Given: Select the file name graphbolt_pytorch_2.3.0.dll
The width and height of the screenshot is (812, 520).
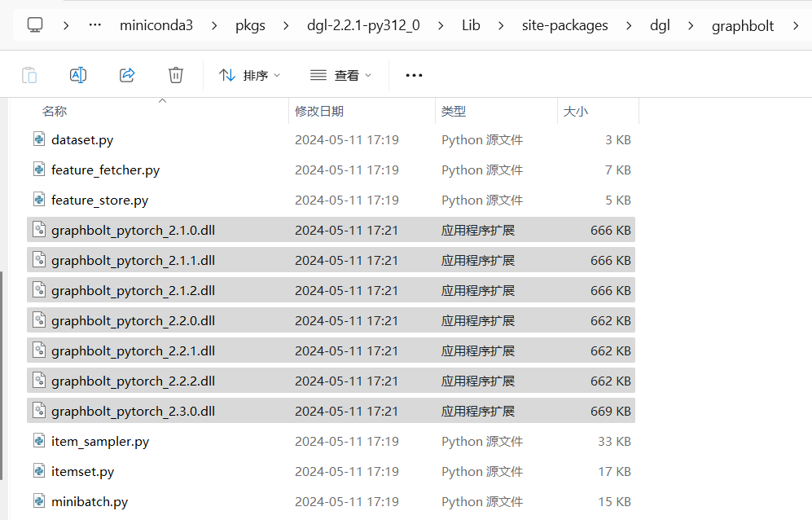Looking at the screenshot, I should point(133,411).
